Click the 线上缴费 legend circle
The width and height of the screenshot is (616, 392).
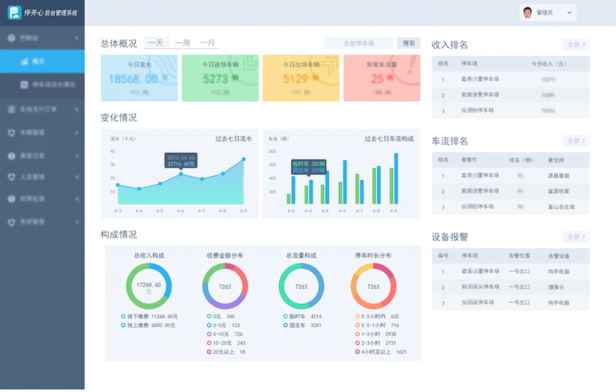123,326
